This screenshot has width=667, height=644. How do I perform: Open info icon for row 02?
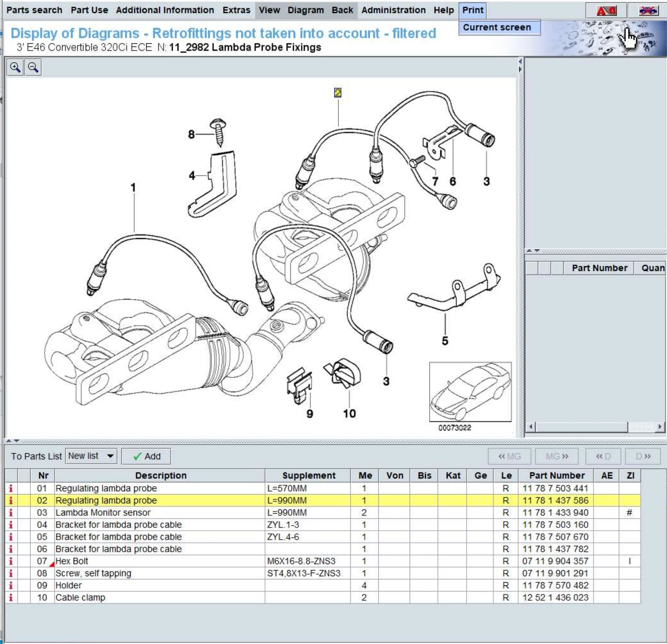tap(11, 500)
